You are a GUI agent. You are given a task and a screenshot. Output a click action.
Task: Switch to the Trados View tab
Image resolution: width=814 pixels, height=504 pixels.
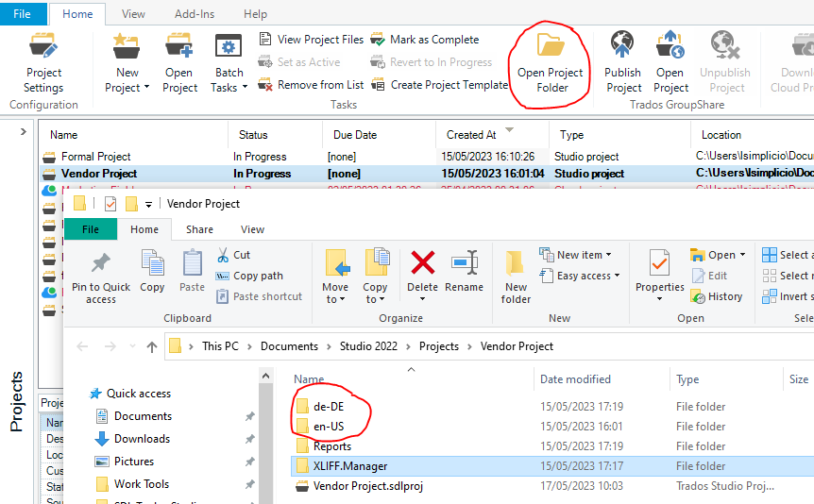click(133, 14)
